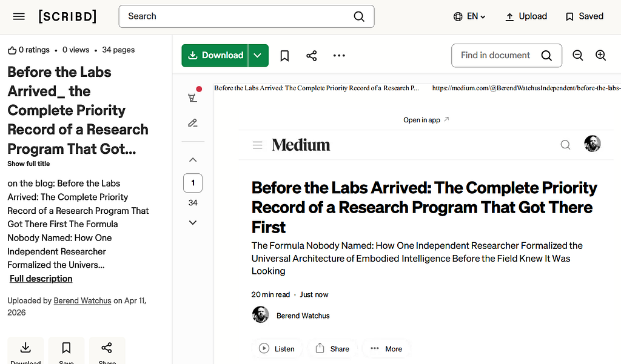This screenshot has width=621, height=364.
Task: Open the Full description link
Action: point(41,279)
